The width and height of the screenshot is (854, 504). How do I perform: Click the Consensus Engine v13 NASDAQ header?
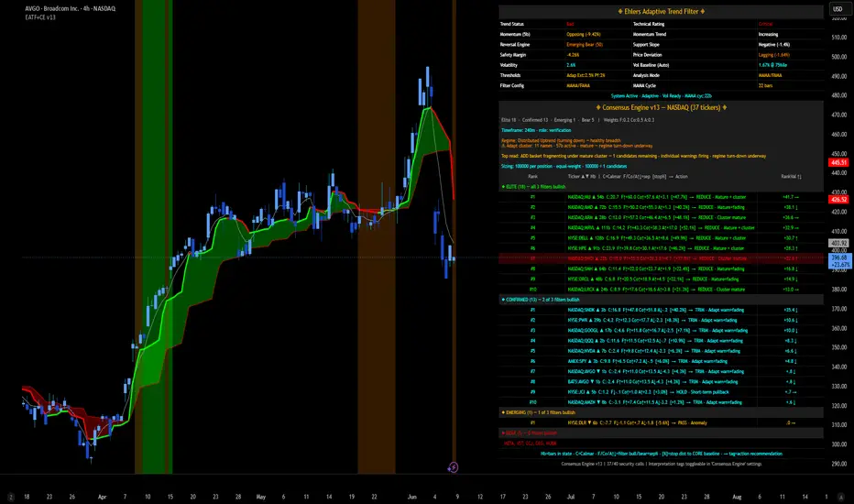[x=661, y=107]
